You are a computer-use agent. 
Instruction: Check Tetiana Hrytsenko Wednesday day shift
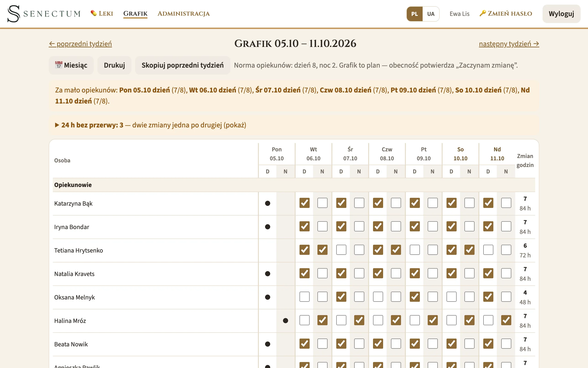click(341, 250)
